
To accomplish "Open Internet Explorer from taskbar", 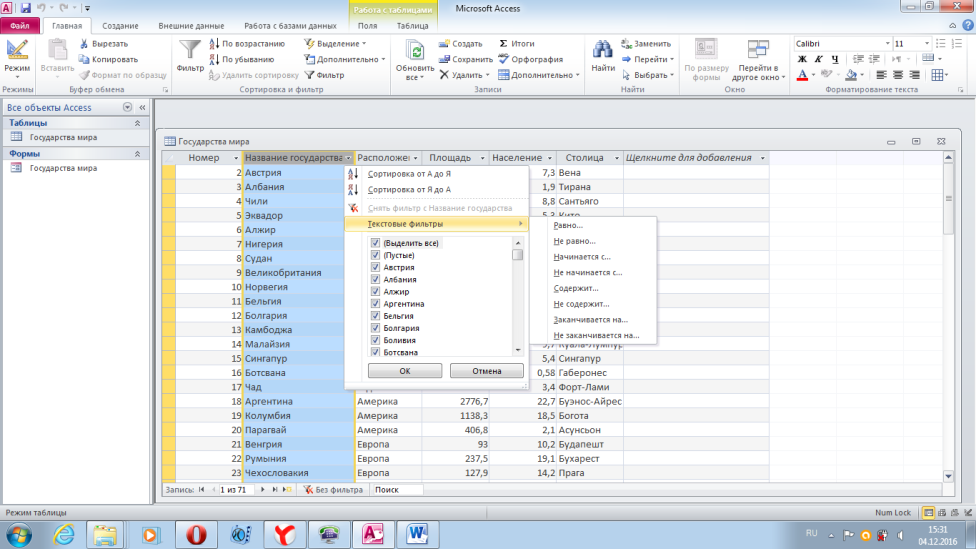I will tap(63, 535).
